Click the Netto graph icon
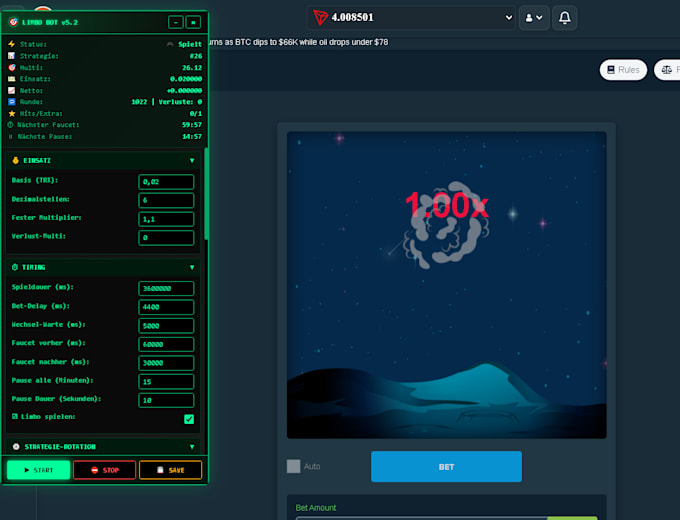The height and width of the screenshot is (520, 680). coord(12,90)
